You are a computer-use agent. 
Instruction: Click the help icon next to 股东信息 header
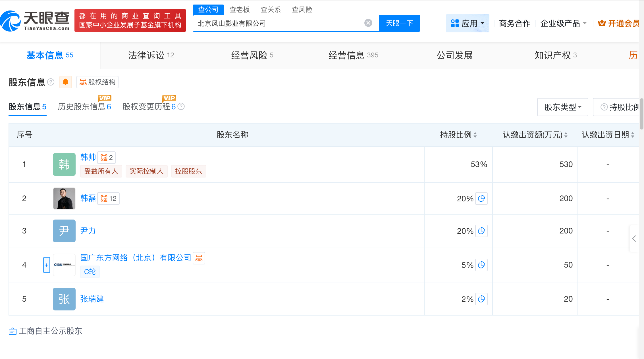click(51, 82)
